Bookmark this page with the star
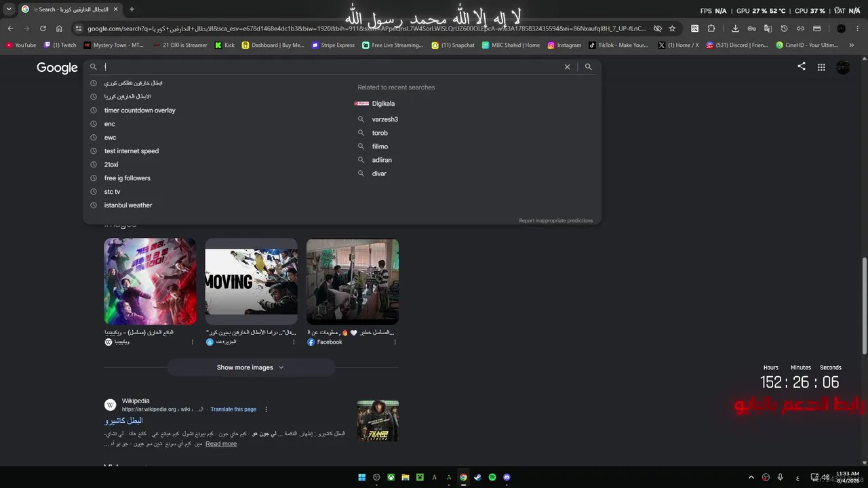The width and height of the screenshot is (868, 488). 672,28
